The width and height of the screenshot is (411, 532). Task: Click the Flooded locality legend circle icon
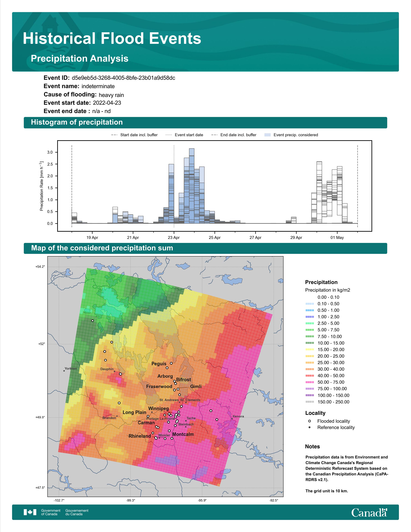309,421
